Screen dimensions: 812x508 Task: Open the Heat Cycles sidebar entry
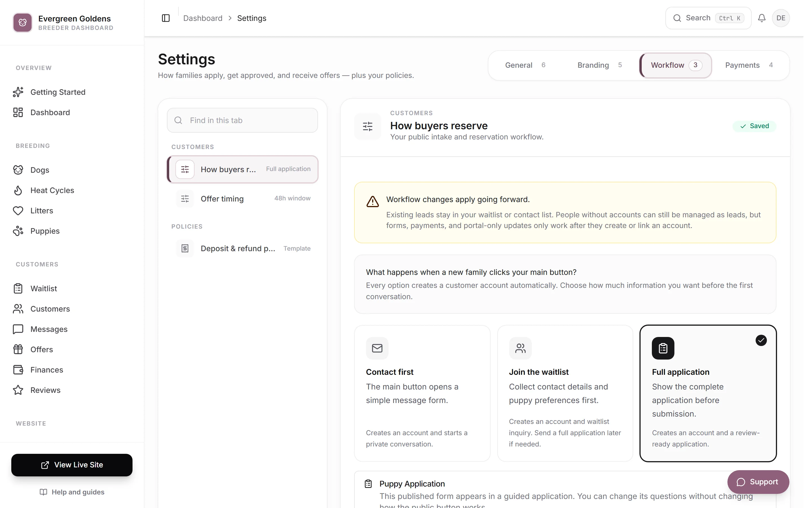72,190
